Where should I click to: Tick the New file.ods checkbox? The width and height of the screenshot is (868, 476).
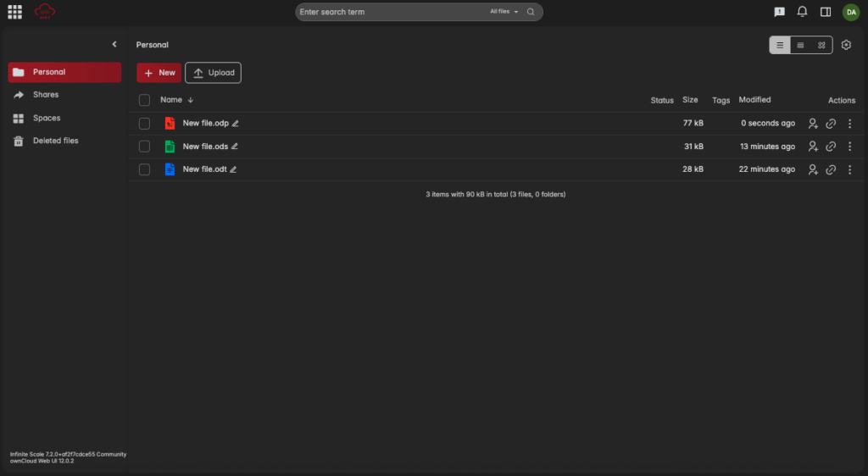pyautogui.click(x=144, y=147)
